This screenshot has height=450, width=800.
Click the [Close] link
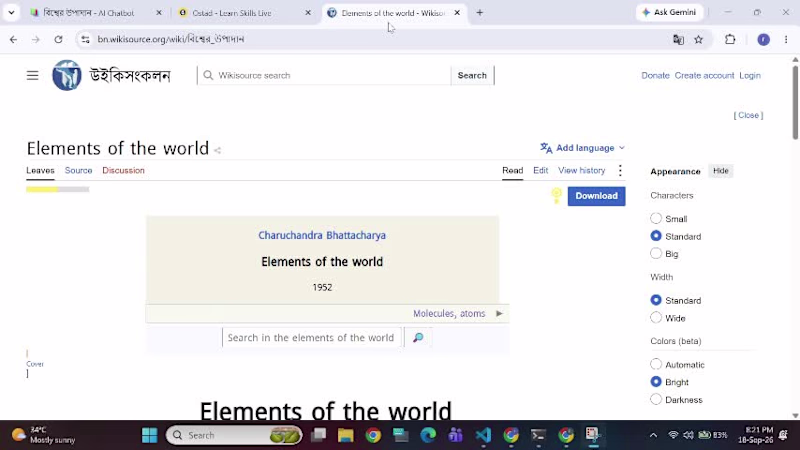coord(748,115)
